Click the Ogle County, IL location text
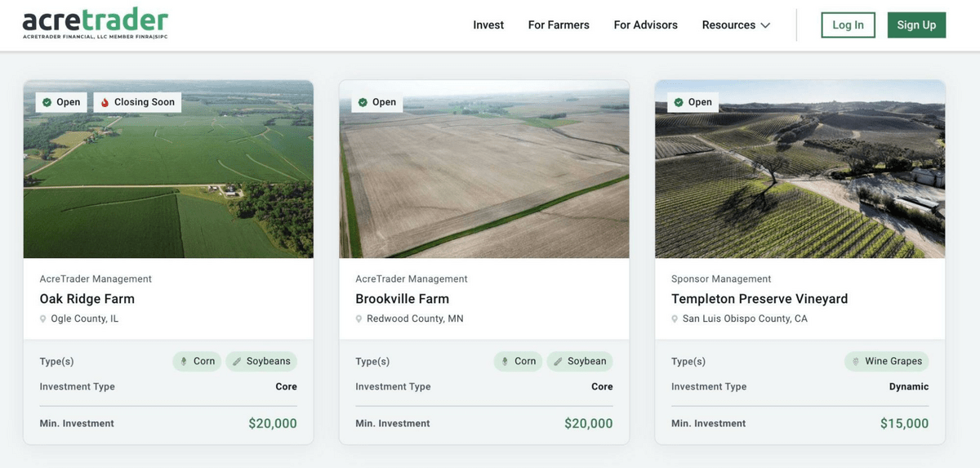Image resolution: width=980 pixels, height=468 pixels. coord(85,319)
